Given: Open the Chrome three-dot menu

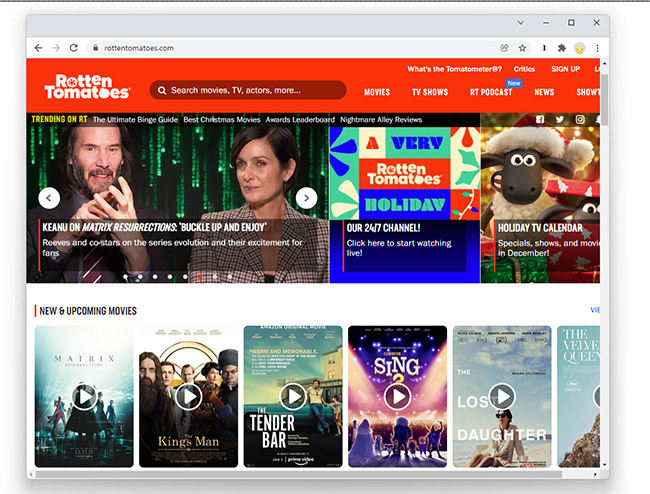Looking at the screenshot, I should [x=597, y=48].
